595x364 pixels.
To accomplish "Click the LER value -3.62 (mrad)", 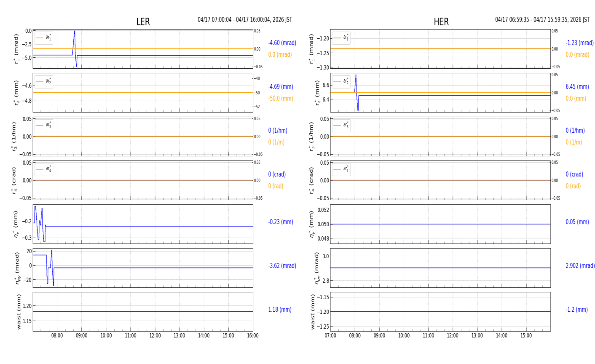I will [x=282, y=266].
